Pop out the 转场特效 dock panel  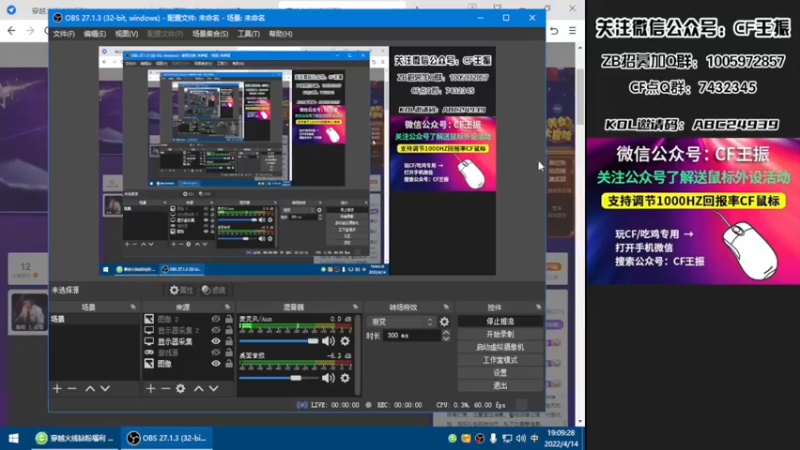446,307
